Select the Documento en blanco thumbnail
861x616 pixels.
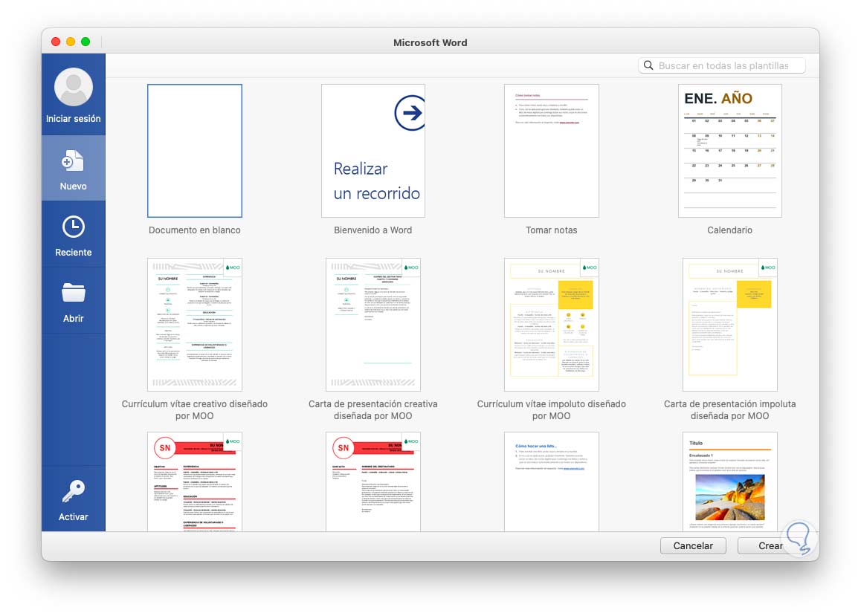tap(194, 151)
